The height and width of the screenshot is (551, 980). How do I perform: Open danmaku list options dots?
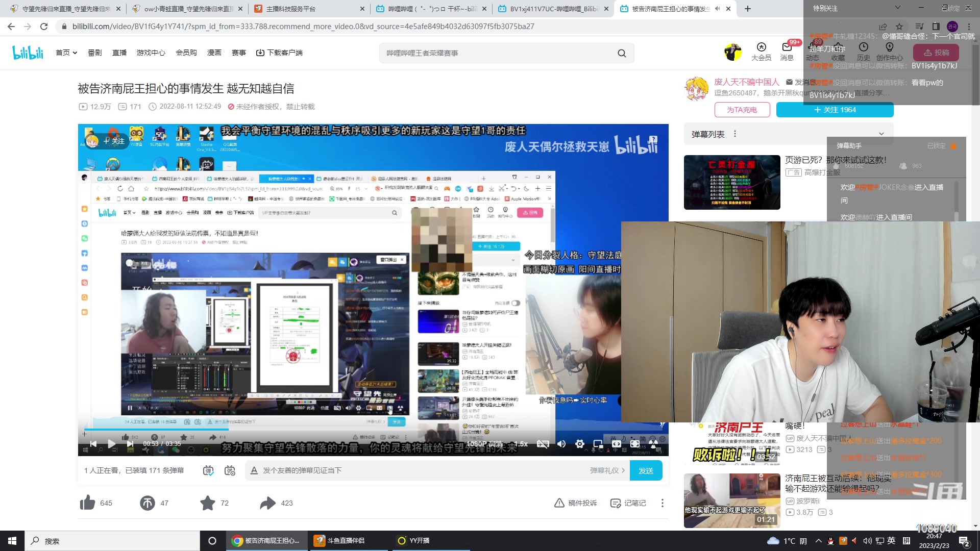[735, 134]
